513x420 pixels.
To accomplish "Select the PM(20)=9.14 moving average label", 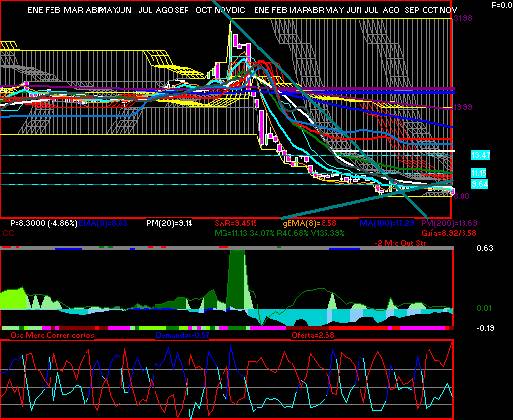I will pos(169,223).
